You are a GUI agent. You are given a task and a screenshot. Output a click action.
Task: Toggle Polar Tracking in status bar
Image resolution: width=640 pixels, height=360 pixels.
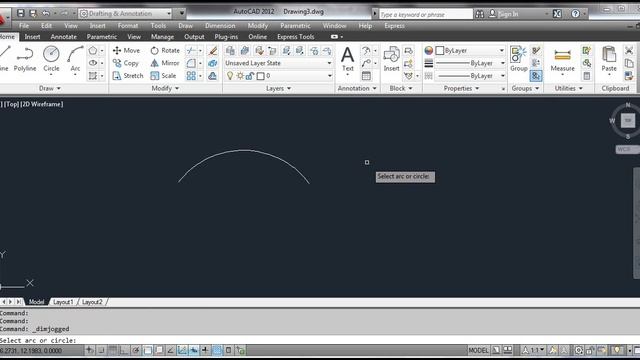(x=136, y=350)
